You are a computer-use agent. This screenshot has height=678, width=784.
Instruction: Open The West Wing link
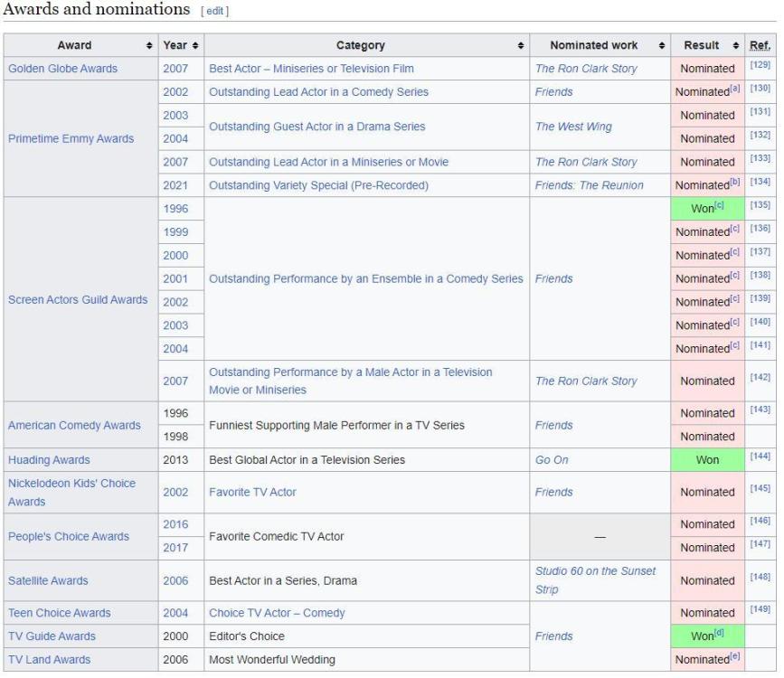pos(571,127)
